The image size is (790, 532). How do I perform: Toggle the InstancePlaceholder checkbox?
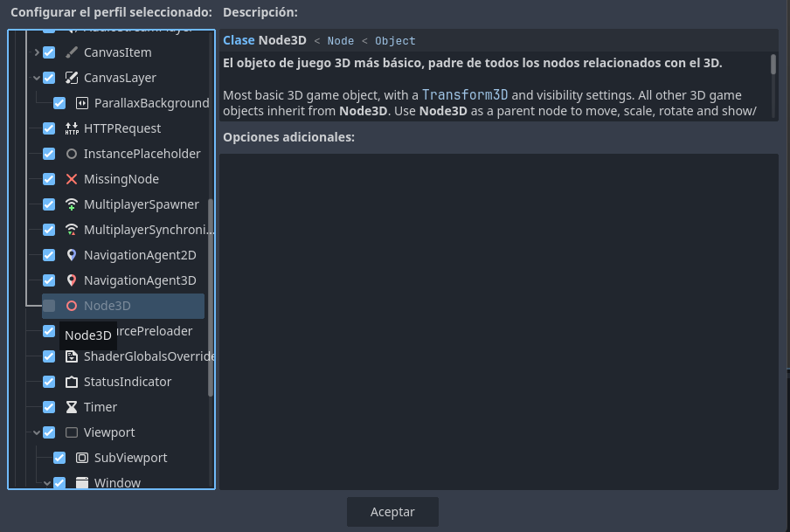[x=49, y=154]
